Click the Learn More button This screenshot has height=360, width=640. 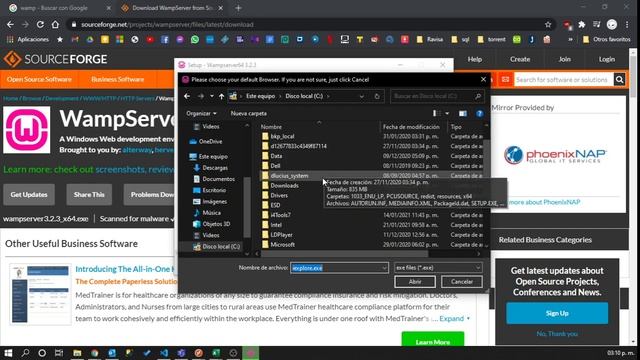tap(433, 340)
